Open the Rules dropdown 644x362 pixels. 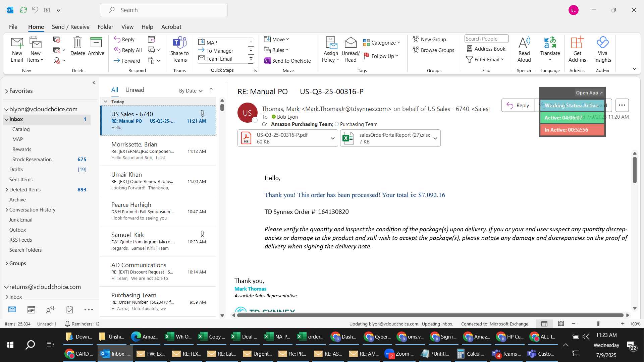276,50
